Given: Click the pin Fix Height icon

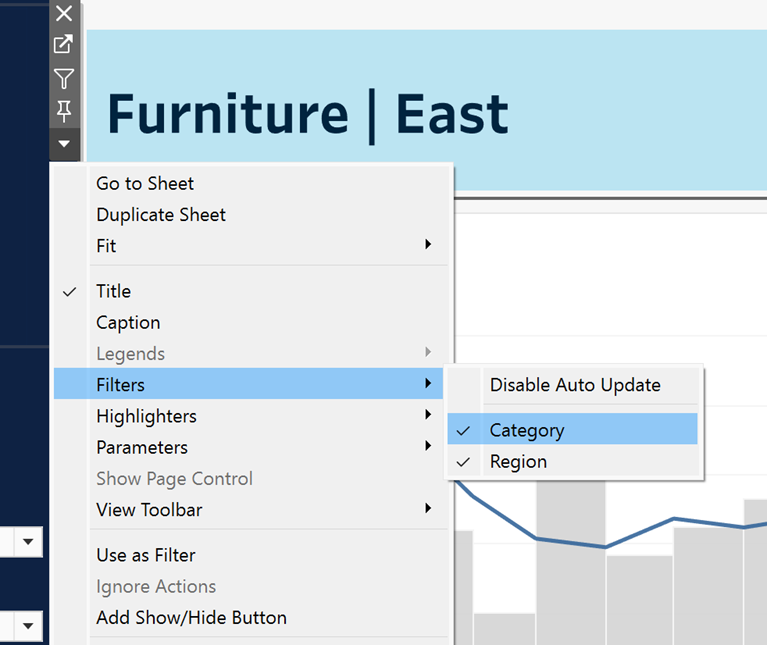Looking at the screenshot, I should point(64,110).
